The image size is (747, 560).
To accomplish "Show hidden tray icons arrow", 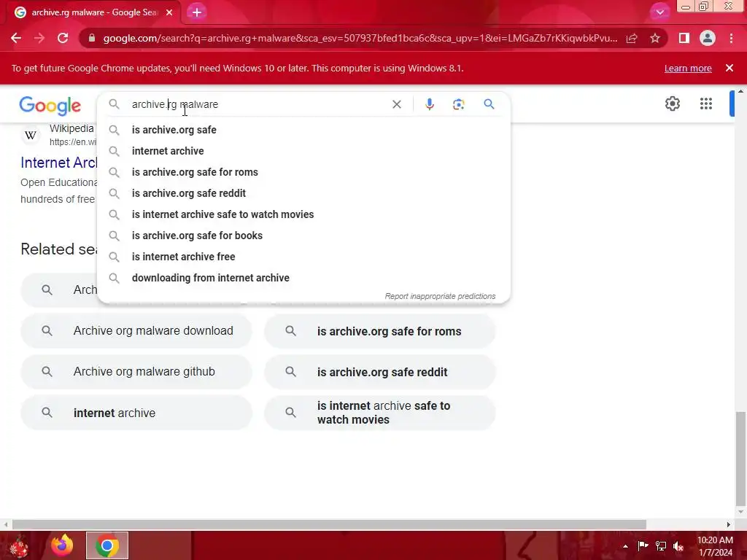I will [x=625, y=546].
